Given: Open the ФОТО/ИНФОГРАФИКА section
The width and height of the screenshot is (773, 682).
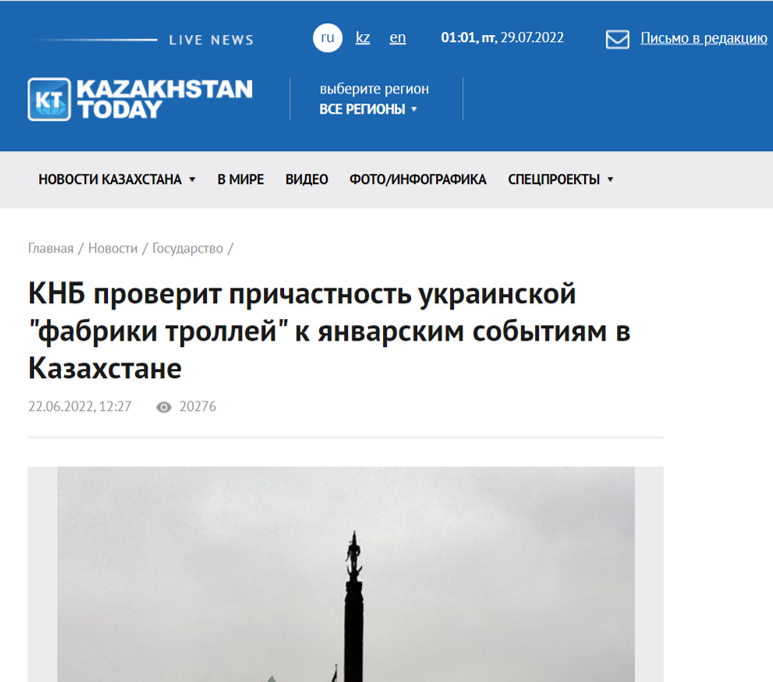Looking at the screenshot, I should point(417,180).
